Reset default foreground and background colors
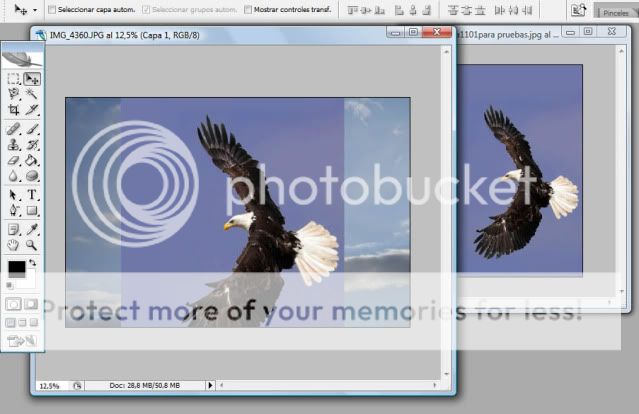This screenshot has width=639, height=414. coord(10,285)
